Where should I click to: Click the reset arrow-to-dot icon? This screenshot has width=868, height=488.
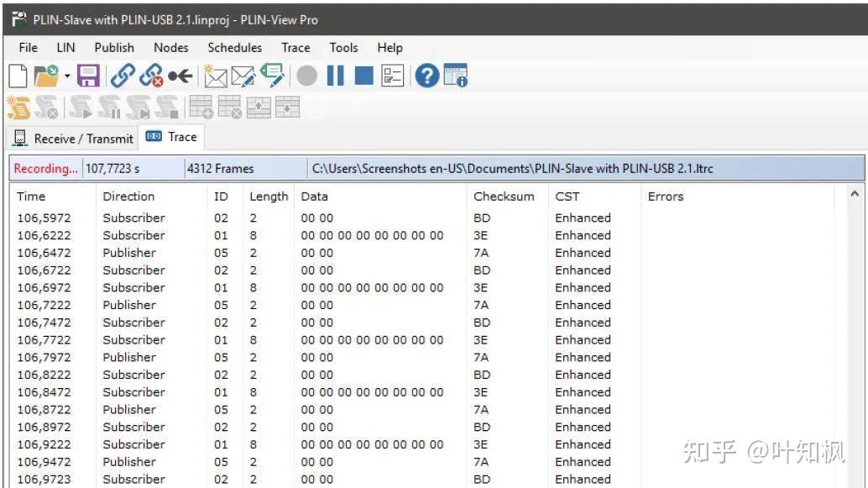point(180,76)
